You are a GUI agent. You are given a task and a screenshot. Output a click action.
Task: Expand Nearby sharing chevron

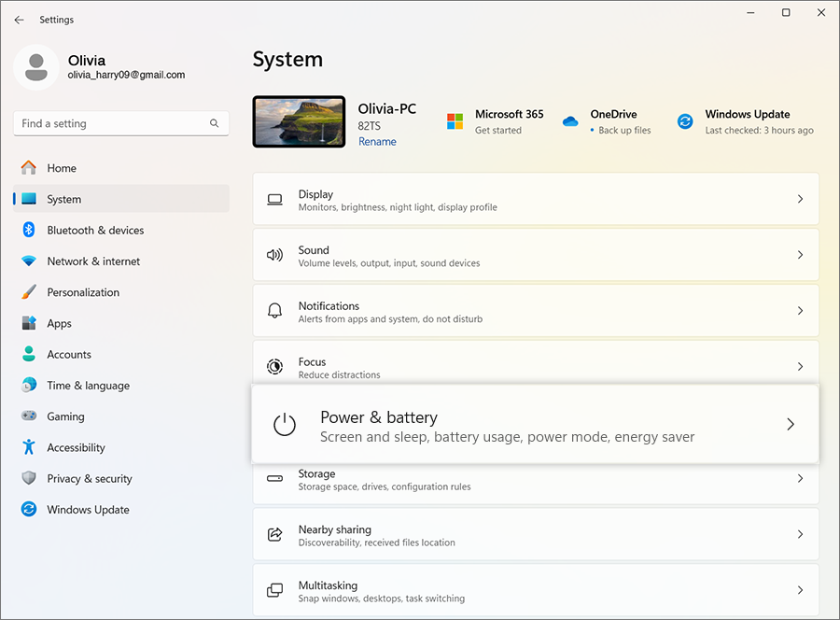point(800,534)
